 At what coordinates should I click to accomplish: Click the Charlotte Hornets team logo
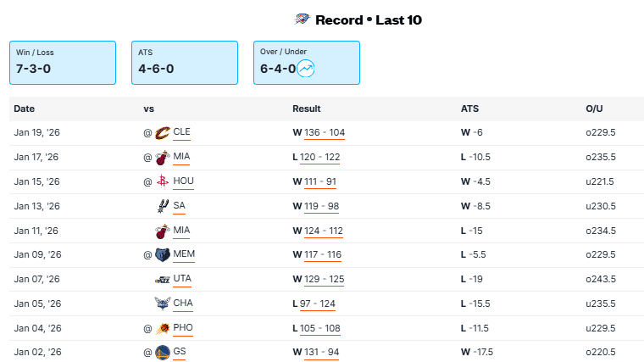[x=163, y=304]
